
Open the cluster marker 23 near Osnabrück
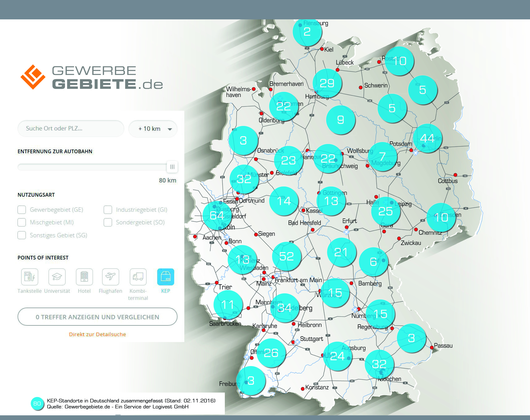point(289,160)
